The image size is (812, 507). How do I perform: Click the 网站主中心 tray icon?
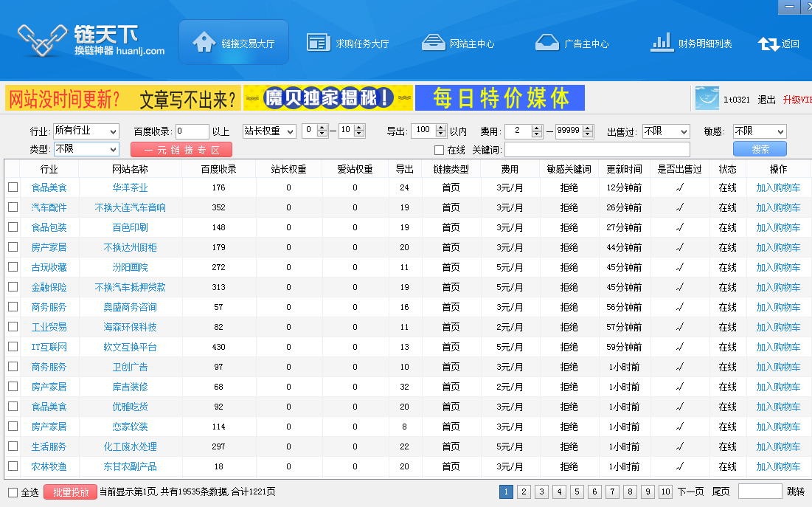coord(433,43)
